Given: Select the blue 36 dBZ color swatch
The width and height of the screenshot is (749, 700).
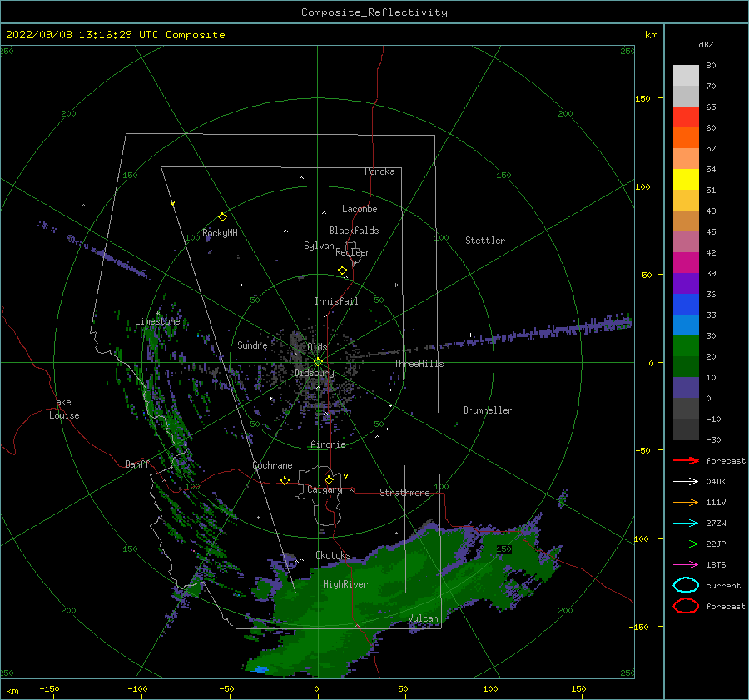Looking at the screenshot, I should (x=686, y=305).
